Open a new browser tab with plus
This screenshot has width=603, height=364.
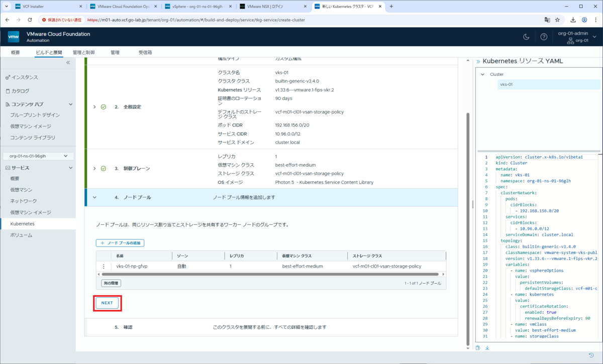[x=391, y=7]
